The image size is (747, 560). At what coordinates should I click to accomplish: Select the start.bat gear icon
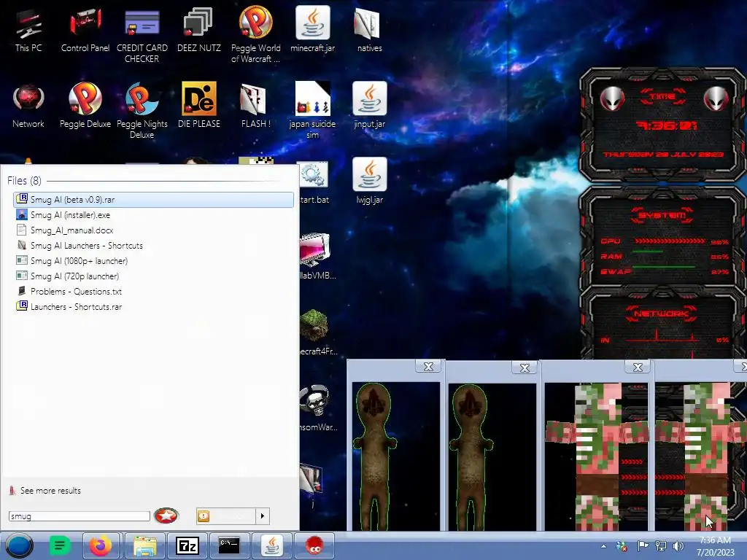tap(314, 175)
